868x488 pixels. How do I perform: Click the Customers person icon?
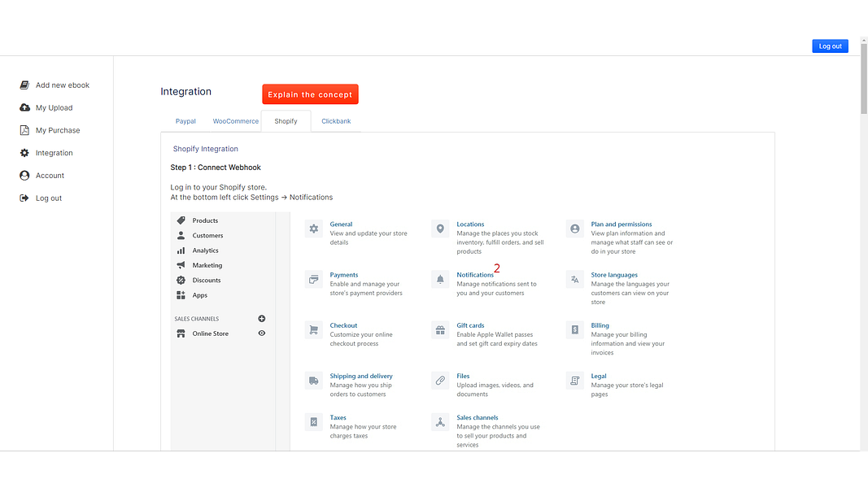coord(181,235)
